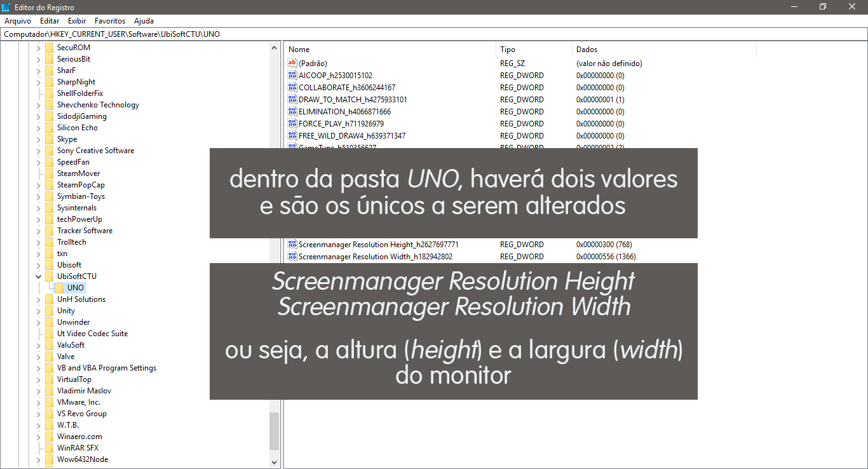This screenshot has height=469, width=868.
Task: Select the techPowerUp folder icon
Action: (49, 219)
